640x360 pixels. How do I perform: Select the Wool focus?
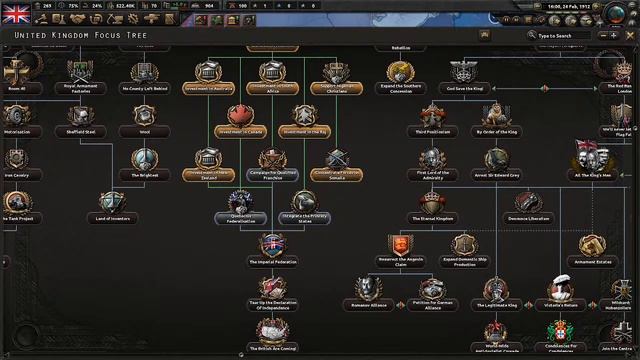(x=144, y=122)
